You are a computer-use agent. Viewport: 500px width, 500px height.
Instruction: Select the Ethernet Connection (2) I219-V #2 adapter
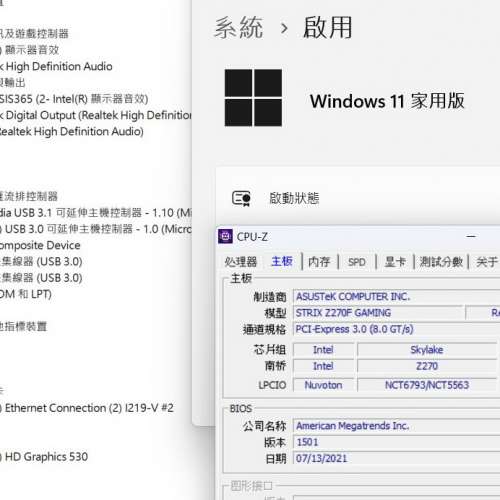(x=87, y=408)
